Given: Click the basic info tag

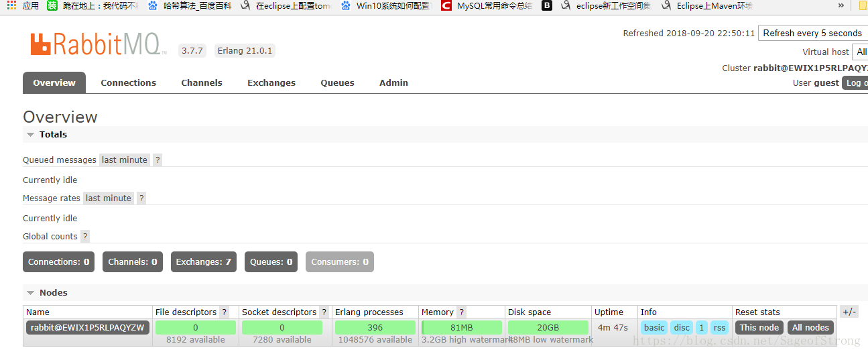Looking at the screenshot, I should tap(654, 327).
